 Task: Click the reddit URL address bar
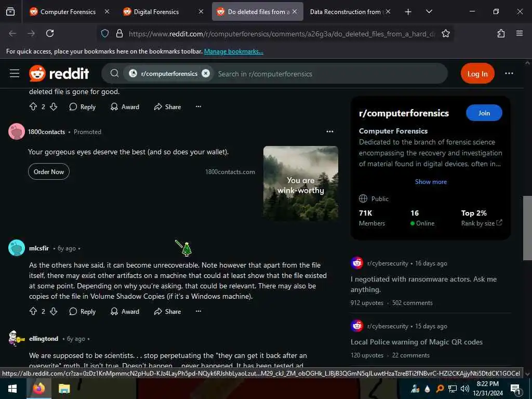click(x=282, y=34)
